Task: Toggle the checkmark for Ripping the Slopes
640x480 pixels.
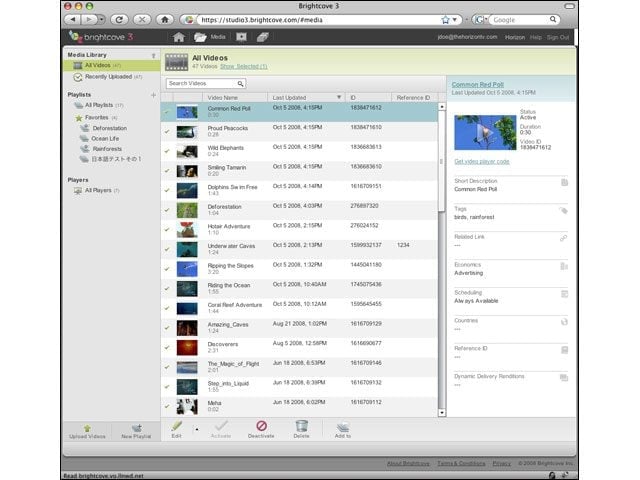Action: click(x=167, y=269)
